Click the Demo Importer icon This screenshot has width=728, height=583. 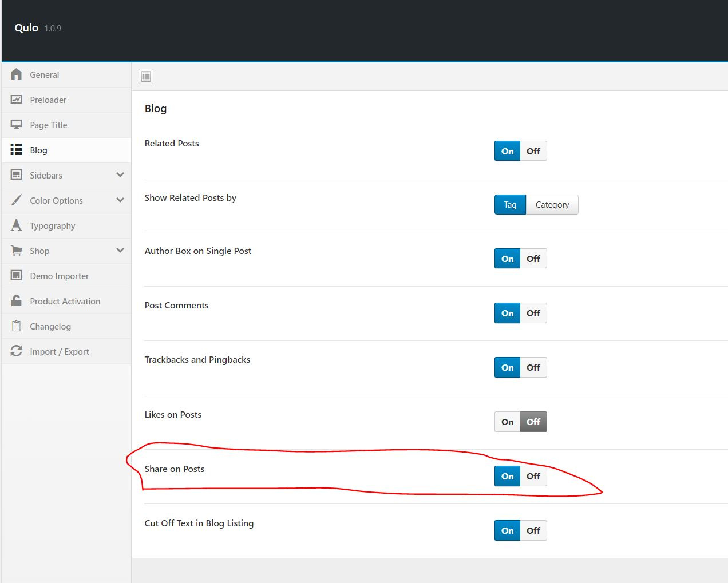click(x=17, y=276)
